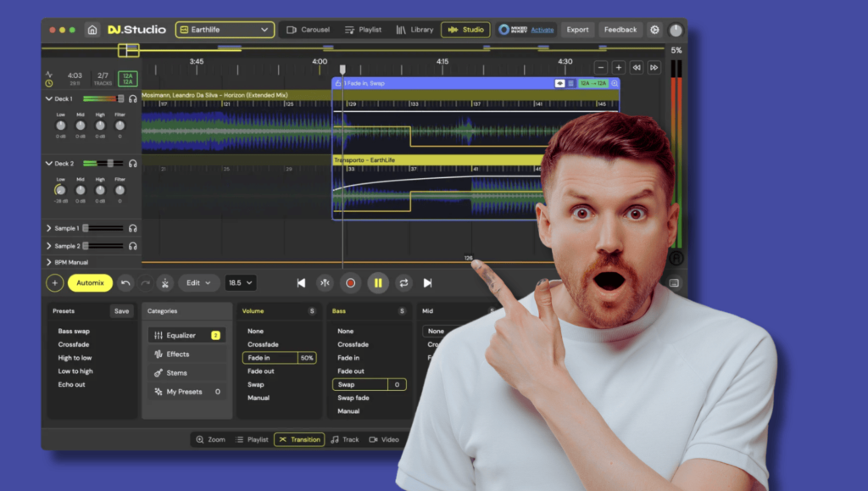The width and height of the screenshot is (868, 491).
Task: Zoom out the timeline with minus button
Action: pyautogui.click(x=601, y=68)
